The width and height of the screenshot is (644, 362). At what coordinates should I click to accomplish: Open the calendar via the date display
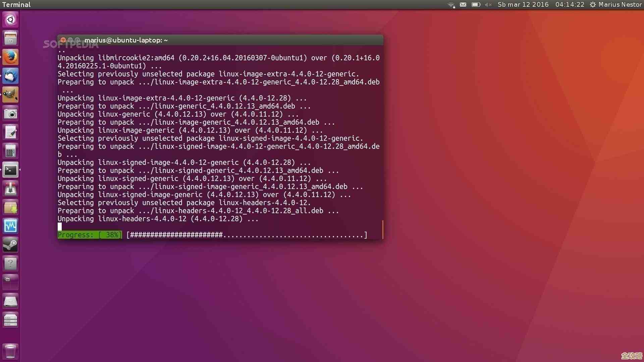pyautogui.click(x=523, y=5)
